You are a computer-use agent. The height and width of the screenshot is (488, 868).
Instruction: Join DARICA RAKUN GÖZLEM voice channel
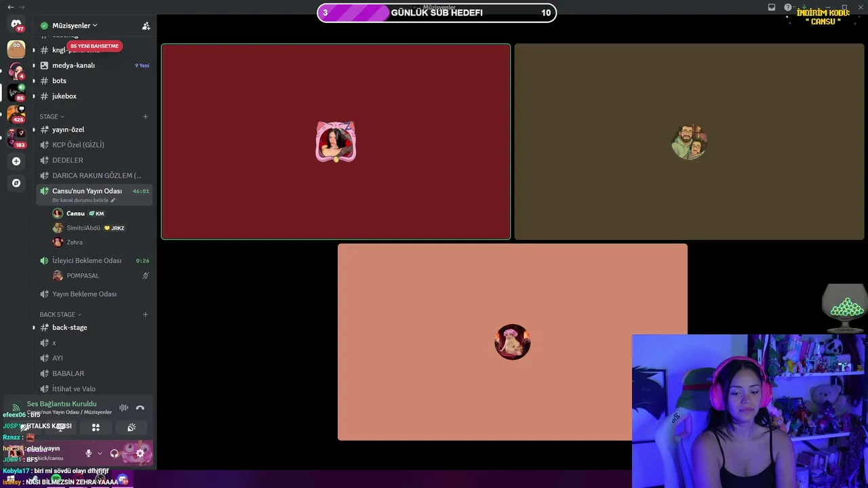click(94, 176)
